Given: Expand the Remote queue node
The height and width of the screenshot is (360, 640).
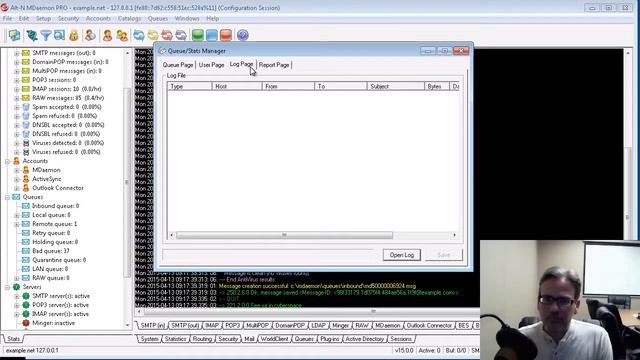Looking at the screenshot, I should [x=17, y=224].
